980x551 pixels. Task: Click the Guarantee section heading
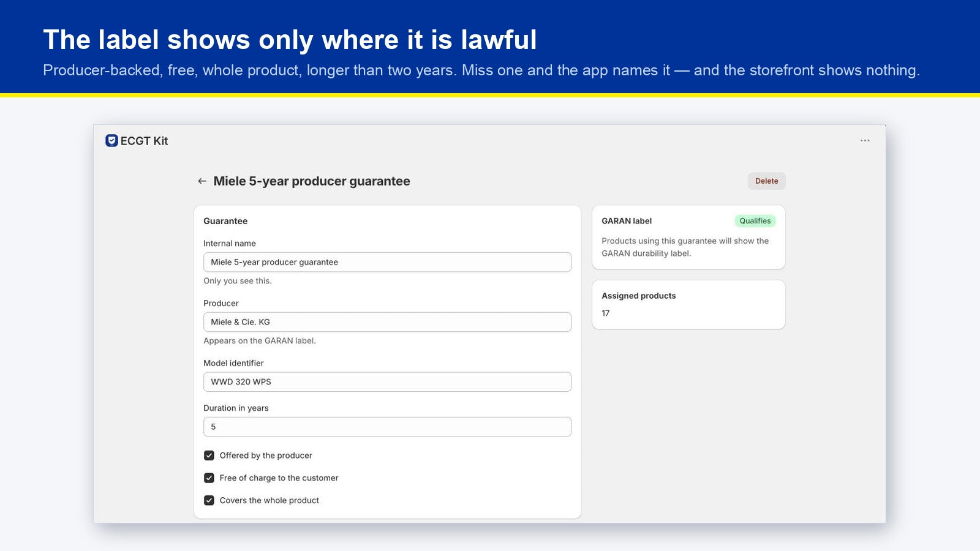tap(225, 221)
